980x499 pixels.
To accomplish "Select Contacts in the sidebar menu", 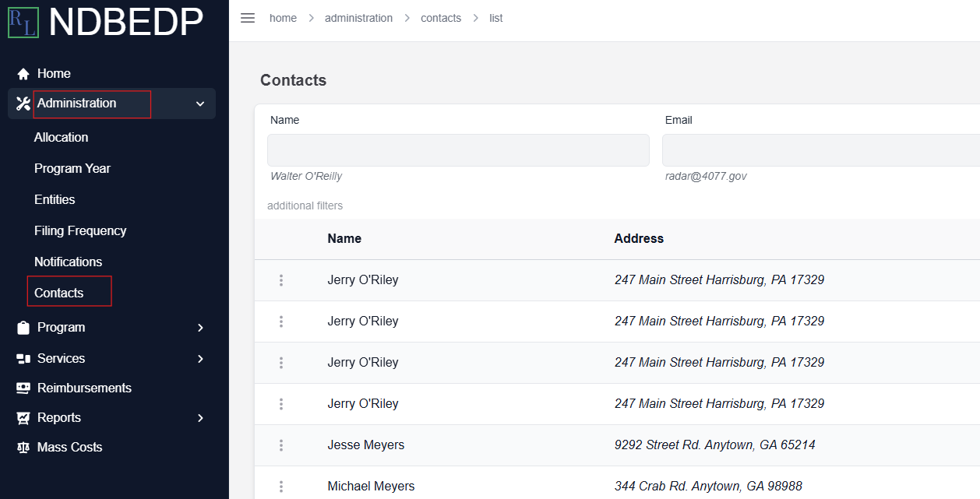I will pos(59,293).
